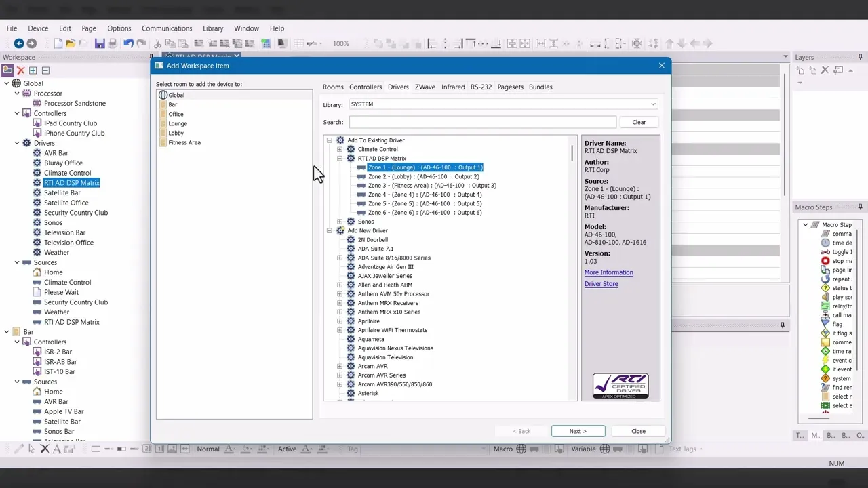Click the Undo arrow icon
Screen dimensions: 868x488
(x=128, y=43)
